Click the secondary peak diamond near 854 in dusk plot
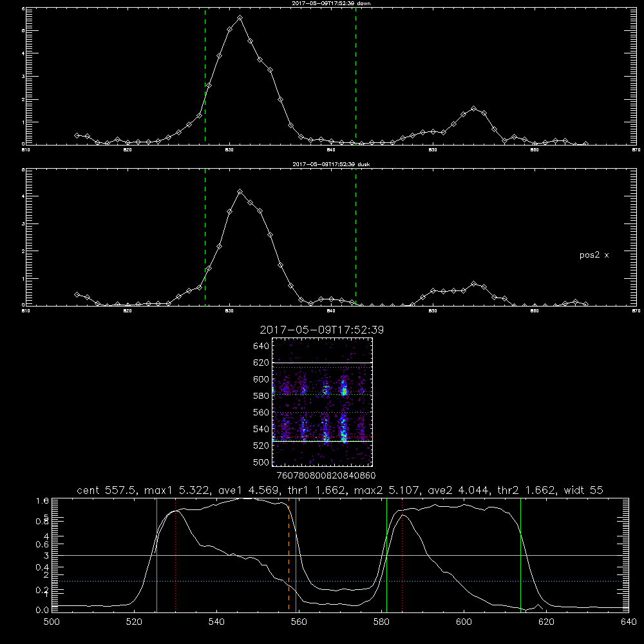Screen dimensions: 644x644 coord(473,284)
